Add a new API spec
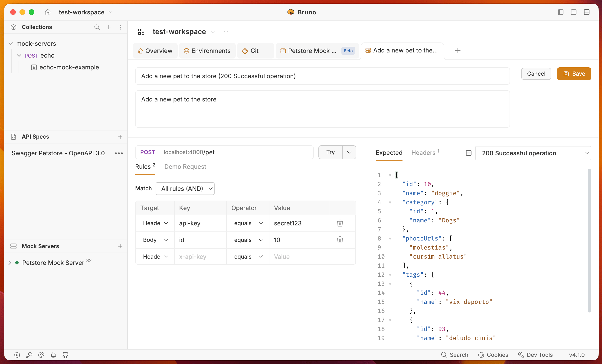 click(120, 136)
